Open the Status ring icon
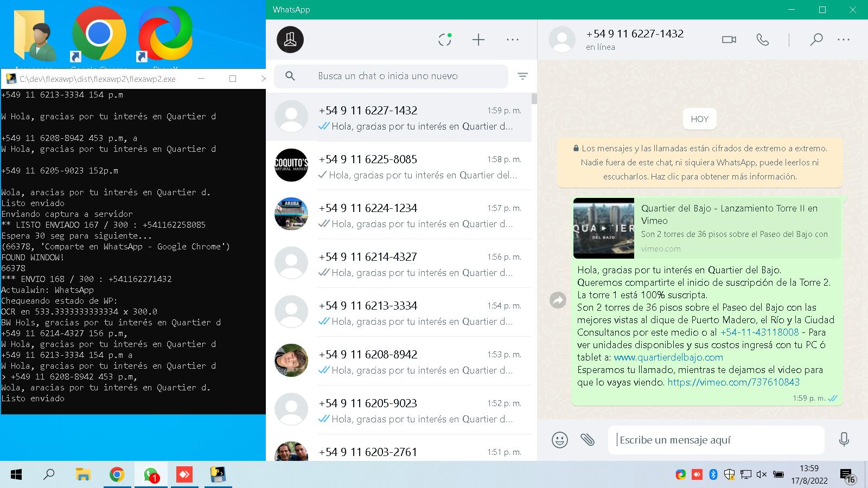This screenshot has height=488, width=868. (445, 40)
